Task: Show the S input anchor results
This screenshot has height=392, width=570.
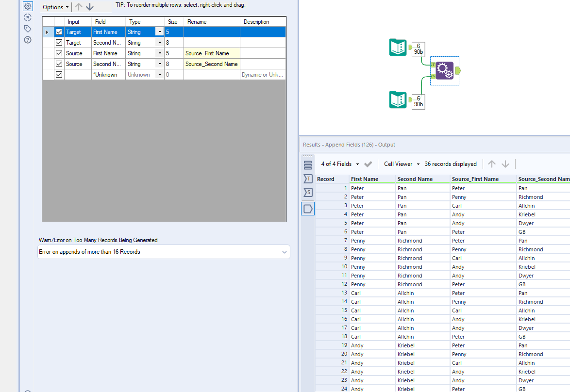Action: 308,193
